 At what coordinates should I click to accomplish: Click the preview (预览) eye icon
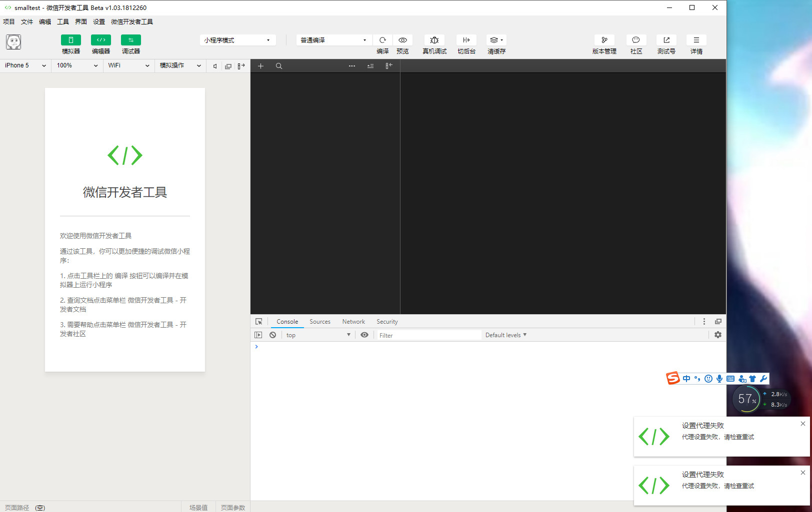coord(402,40)
